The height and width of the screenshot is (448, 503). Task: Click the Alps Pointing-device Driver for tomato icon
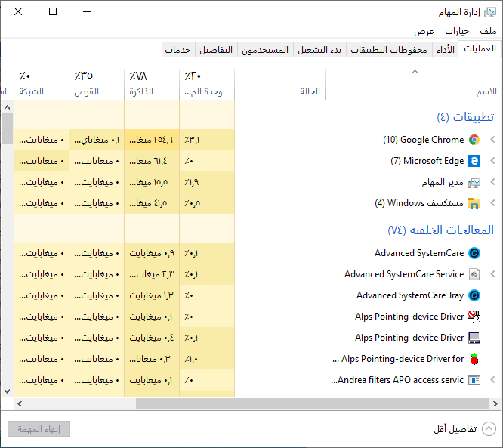click(x=474, y=359)
